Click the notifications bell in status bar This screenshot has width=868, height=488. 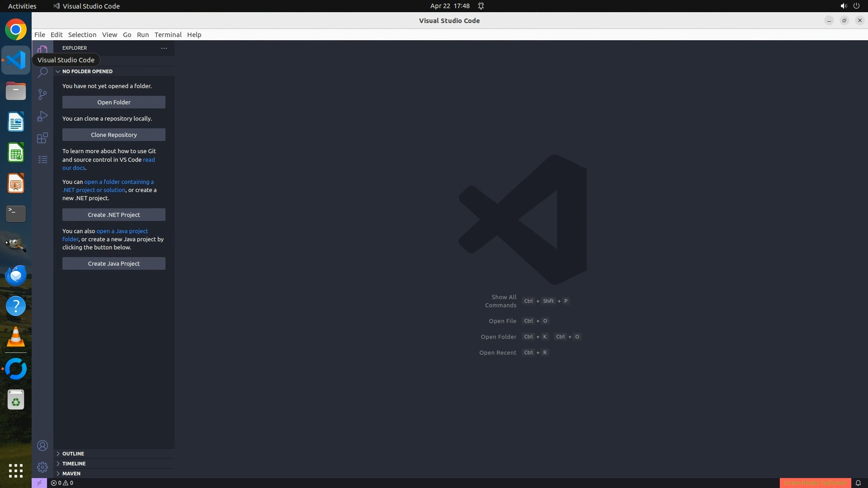coord(858,483)
